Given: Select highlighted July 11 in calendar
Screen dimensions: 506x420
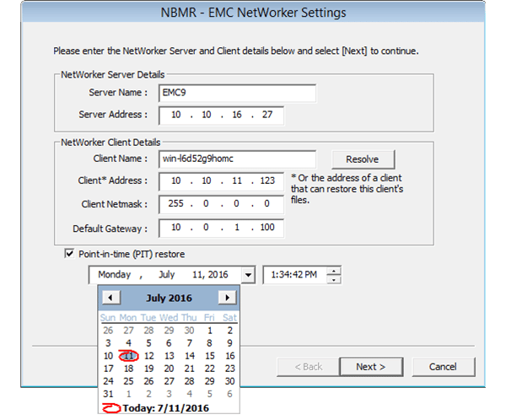Looking at the screenshot, I should point(128,356).
